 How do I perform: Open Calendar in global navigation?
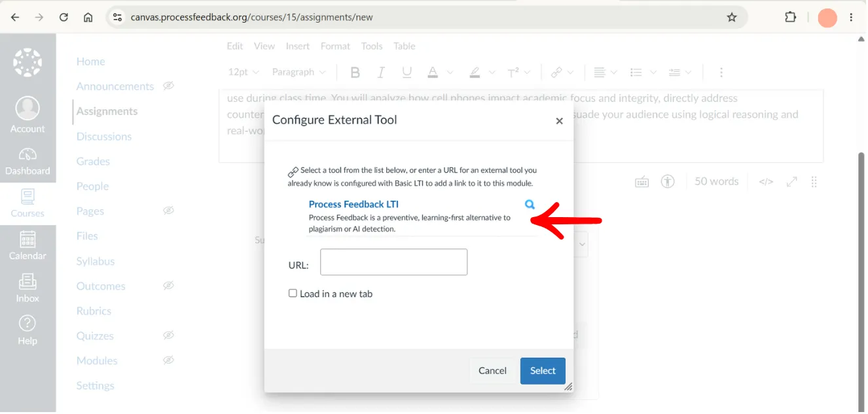(x=27, y=246)
